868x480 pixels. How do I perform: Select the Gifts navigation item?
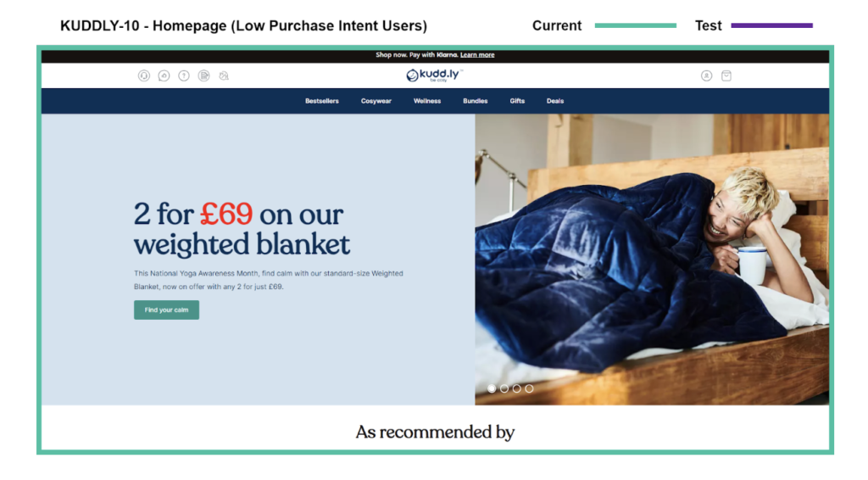(517, 101)
